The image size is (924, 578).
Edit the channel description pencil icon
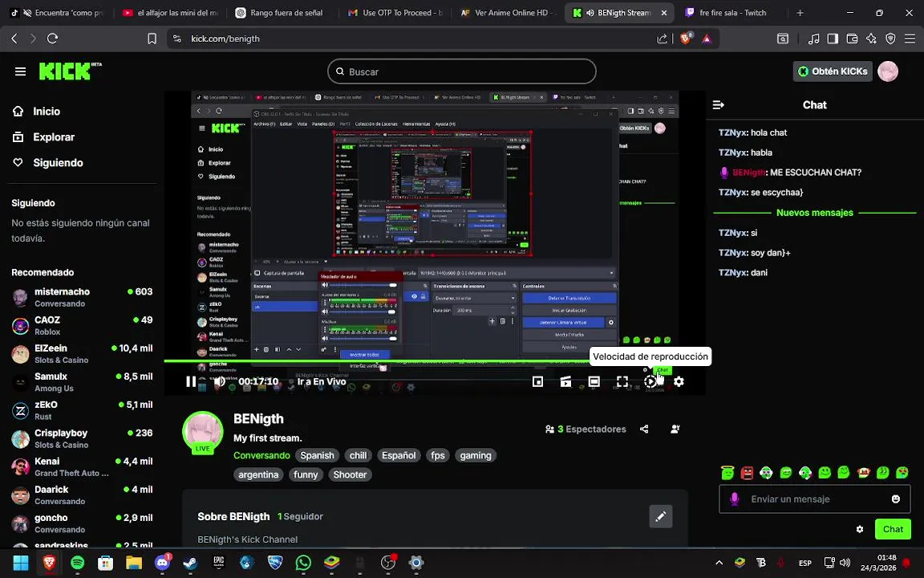tap(661, 517)
